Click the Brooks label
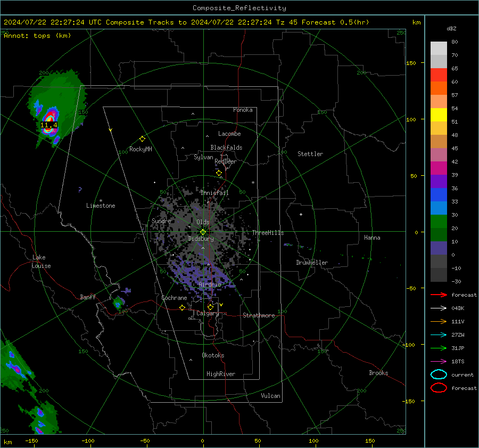 click(x=378, y=373)
